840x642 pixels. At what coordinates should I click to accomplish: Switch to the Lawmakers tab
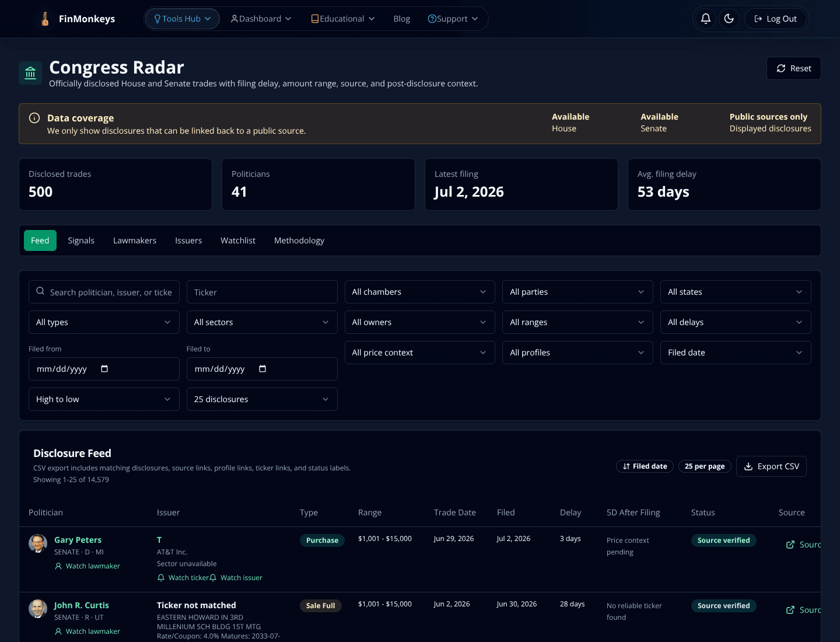pos(135,240)
